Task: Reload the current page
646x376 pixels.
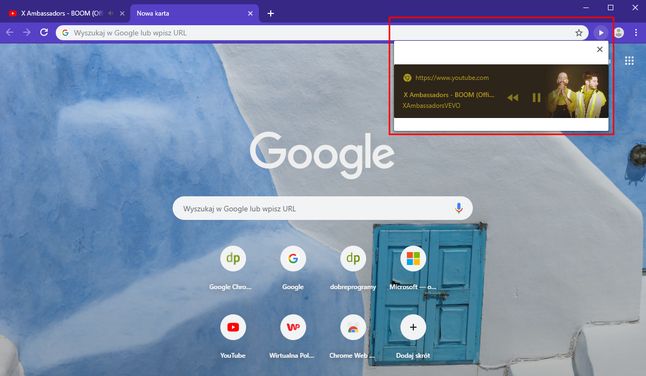Action: 44,33
